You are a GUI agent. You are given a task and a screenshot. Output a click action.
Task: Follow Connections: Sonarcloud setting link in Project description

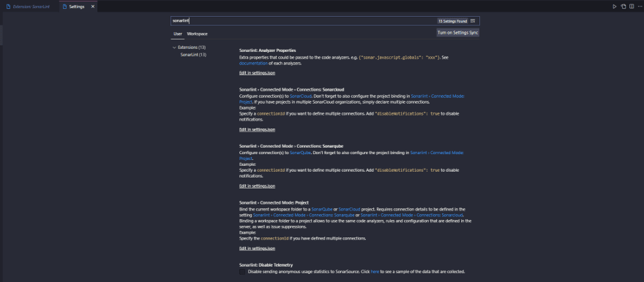point(412,216)
